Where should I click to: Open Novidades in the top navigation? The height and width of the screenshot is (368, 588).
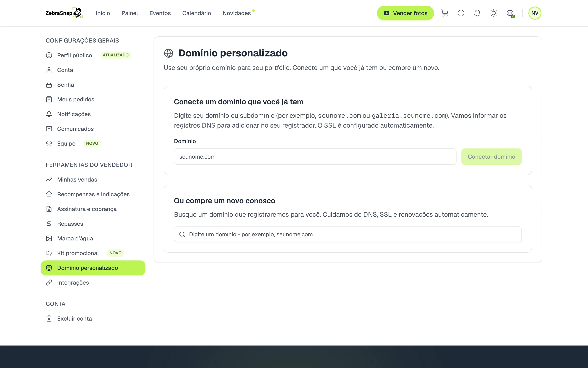pyautogui.click(x=237, y=13)
